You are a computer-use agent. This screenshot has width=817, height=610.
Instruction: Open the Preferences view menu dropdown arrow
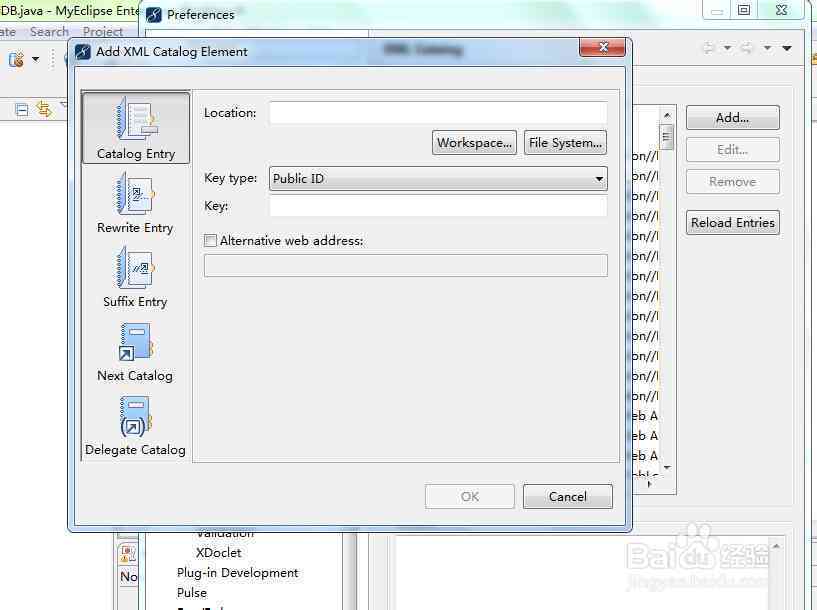coord(787,48)
